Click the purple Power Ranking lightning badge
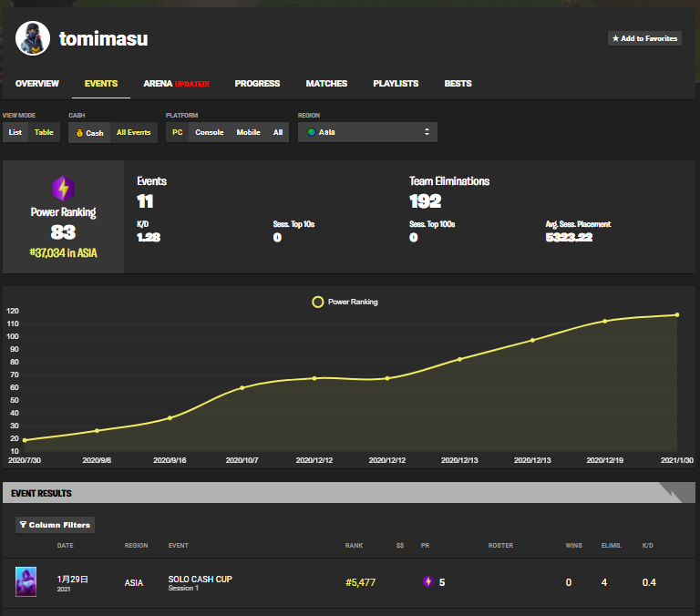The width and height of the screenshot is (700, 616). [x=64, y=189]
